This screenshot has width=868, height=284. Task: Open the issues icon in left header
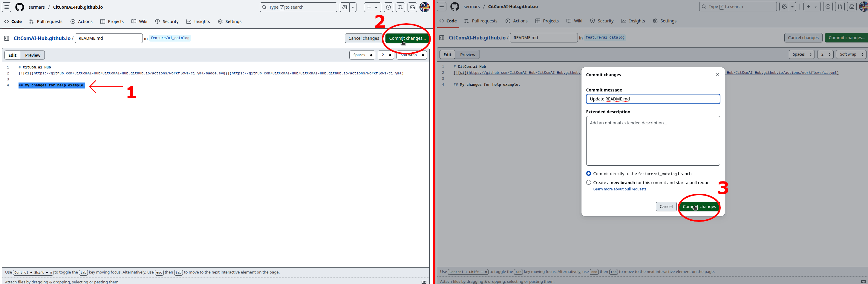[x=388, y=7]
